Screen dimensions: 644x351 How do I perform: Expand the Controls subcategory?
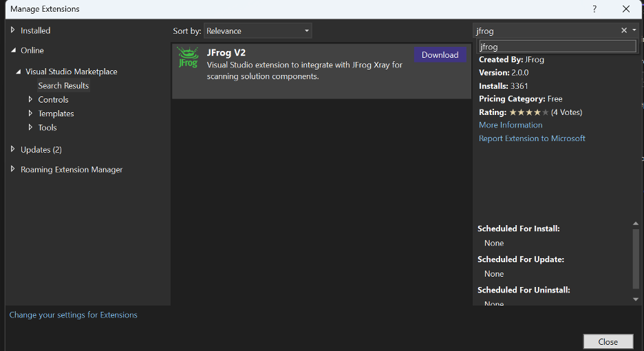click(x=30, y=100)
